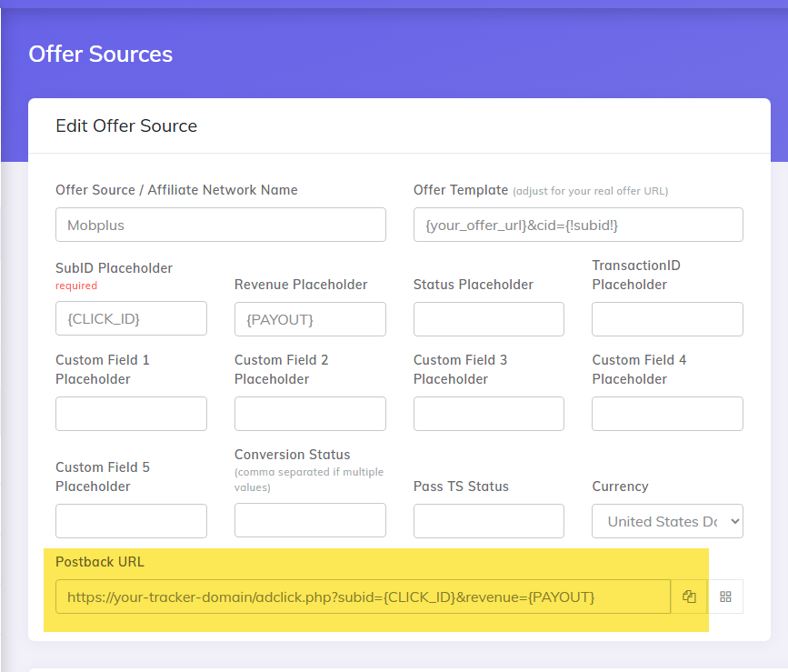Click the Offer Sources page heading
788x672 pixels.
click(100, 54)
